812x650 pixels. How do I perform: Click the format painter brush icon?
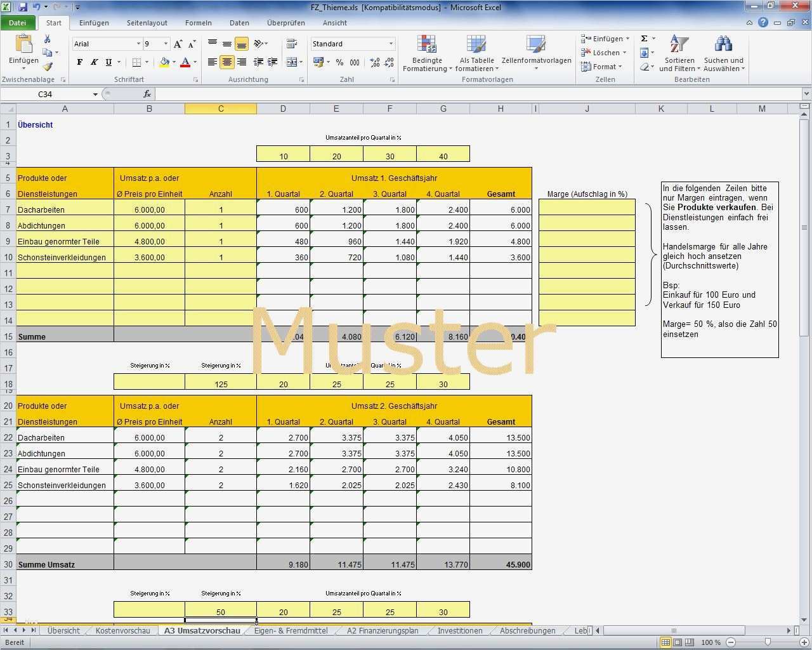[48, 66]
